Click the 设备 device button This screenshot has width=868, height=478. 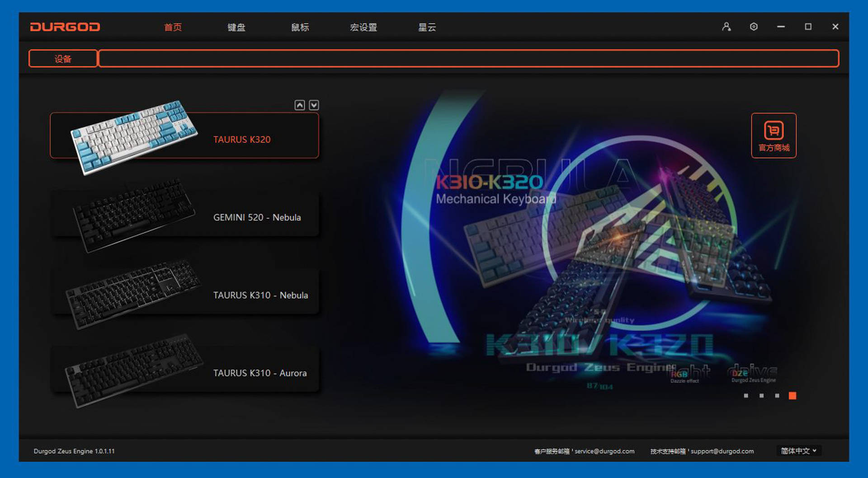click(63, 58)
